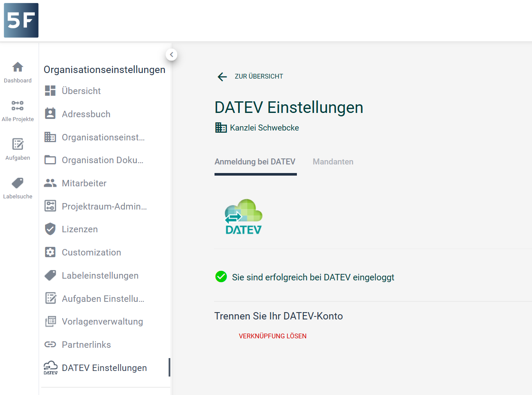Click the Organisation Doku… folder icon
532x395 pixels.
tap(50, 160)
